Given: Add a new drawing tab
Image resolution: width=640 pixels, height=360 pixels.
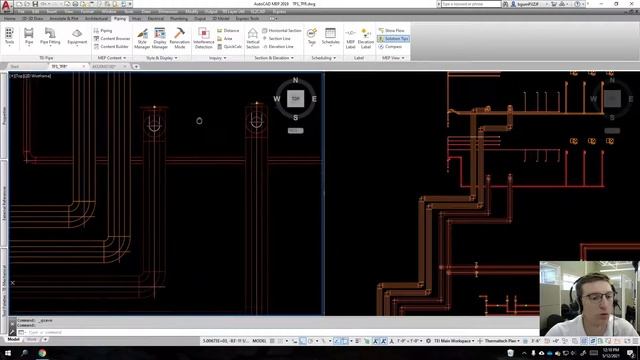Looking at the screenshot, I should (x=136, y=67).
